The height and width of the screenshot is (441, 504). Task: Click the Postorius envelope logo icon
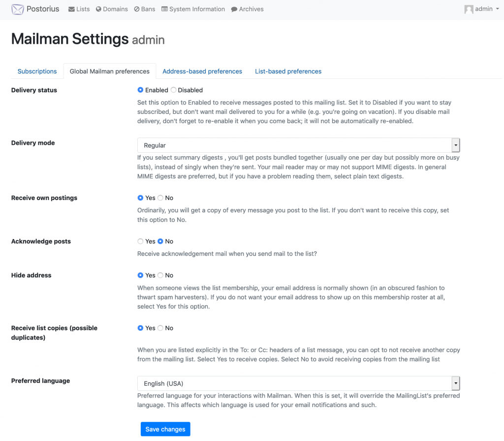click(x=18, y=9)
